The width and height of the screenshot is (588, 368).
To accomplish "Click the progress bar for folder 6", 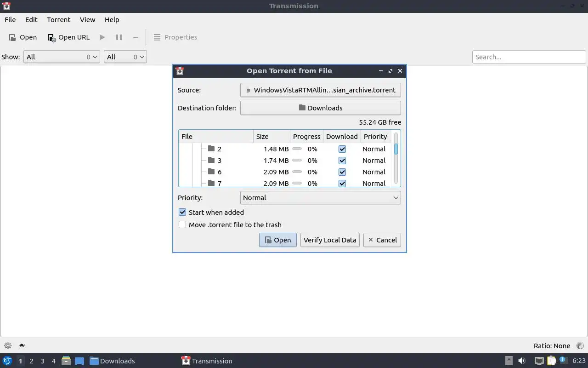I will pyautogui.click(x=297, y=172).
